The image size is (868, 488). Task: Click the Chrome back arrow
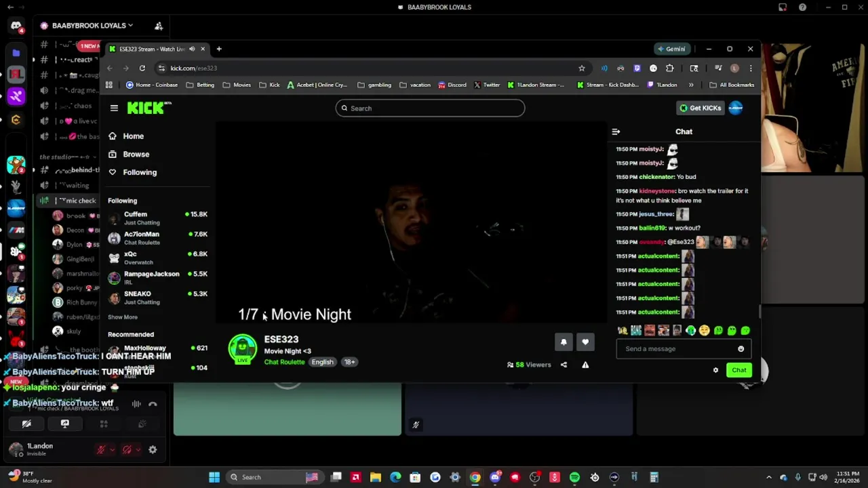[110, 68]
